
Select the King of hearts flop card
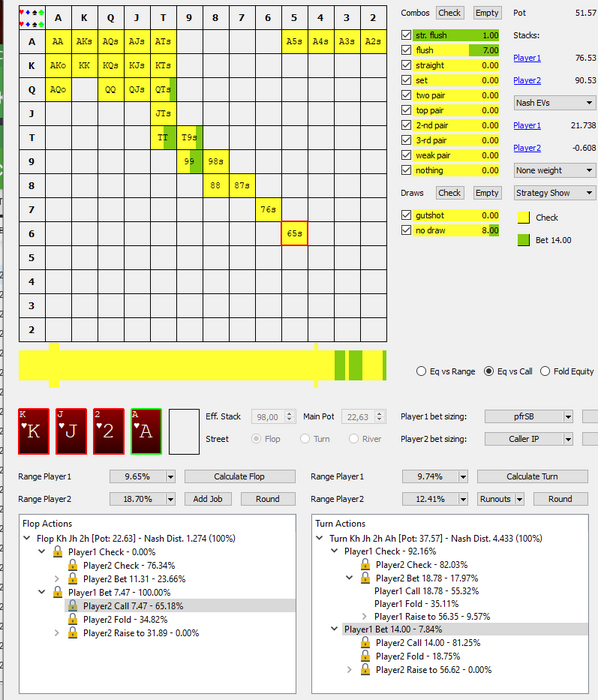34,431
